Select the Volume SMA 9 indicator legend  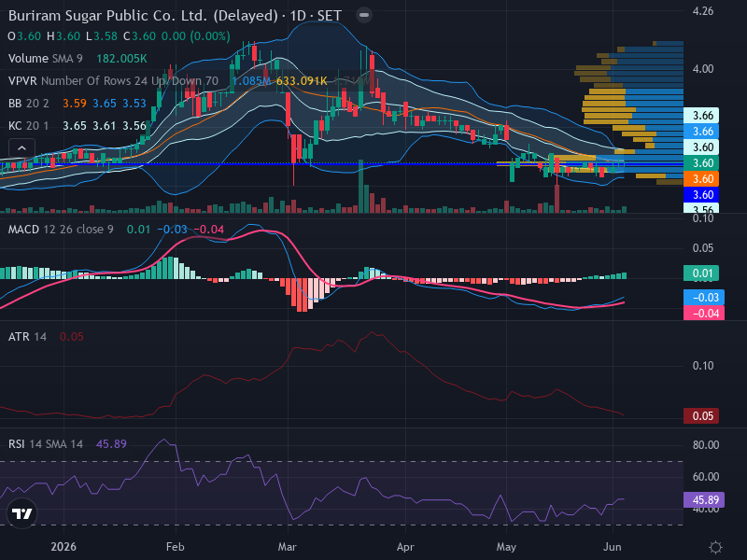pyautogui.click(x=45, y=59)
